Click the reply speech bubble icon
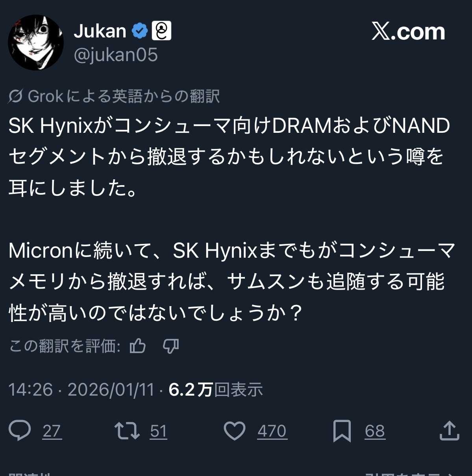The image size is (472, 476). [x=20, y=430]
